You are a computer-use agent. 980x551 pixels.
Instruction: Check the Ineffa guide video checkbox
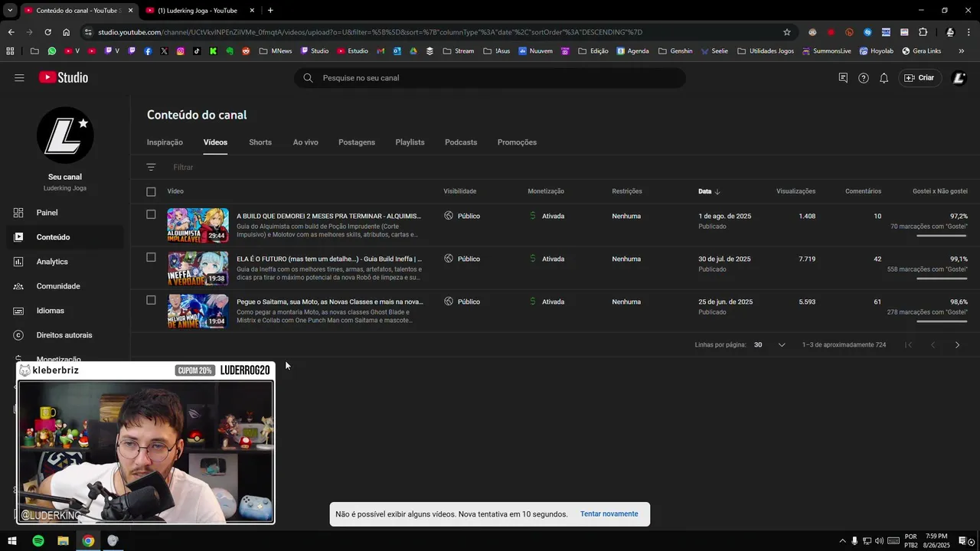tap(151, 257)
